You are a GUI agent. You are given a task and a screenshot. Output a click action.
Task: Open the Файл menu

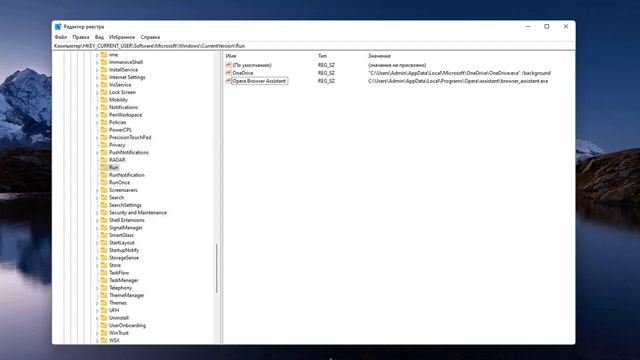tap(60, 37)
